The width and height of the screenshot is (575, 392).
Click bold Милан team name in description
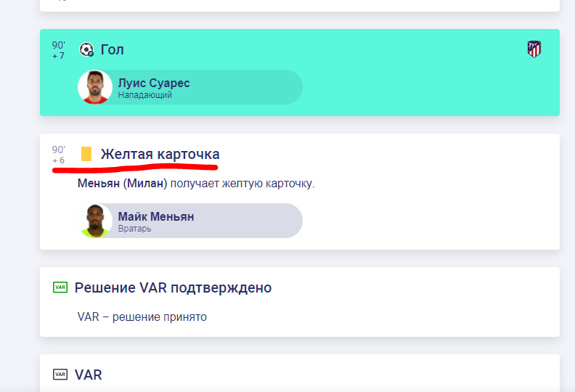pos(145,184)
